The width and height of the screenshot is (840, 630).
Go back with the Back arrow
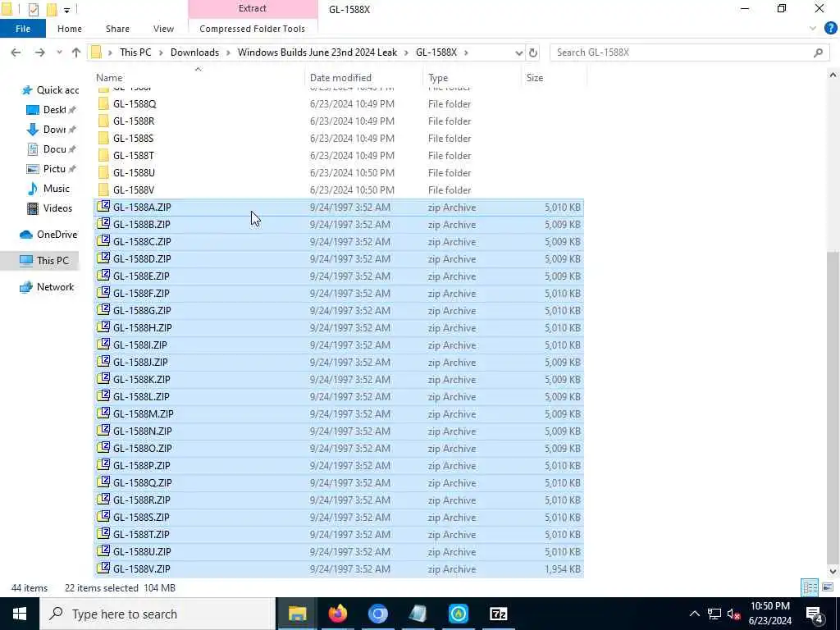coord(16,52)
